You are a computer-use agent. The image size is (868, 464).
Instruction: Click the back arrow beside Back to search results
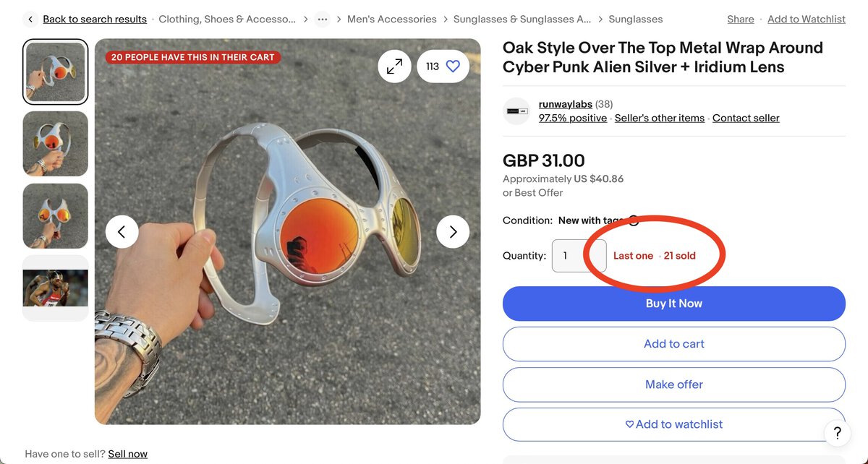[29, 19]
